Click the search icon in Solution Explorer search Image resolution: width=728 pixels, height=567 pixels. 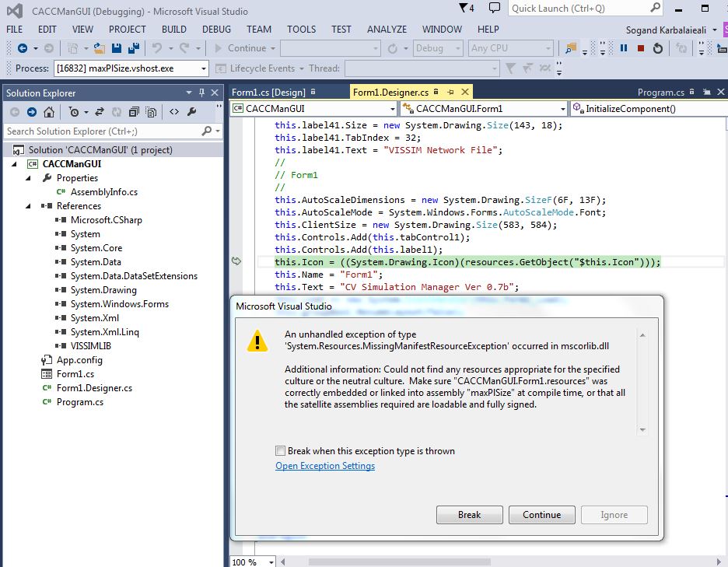(207, 131)
